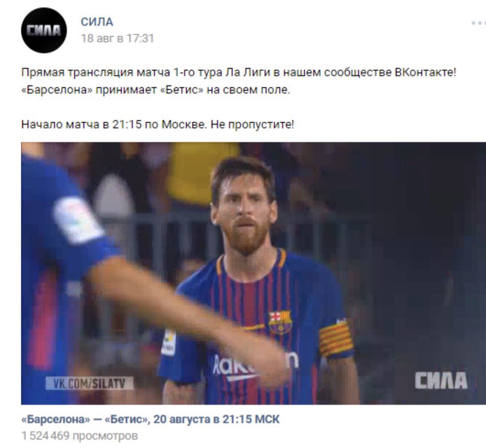
Task: Click the СИЛА community name link
Action: (97, 22)
